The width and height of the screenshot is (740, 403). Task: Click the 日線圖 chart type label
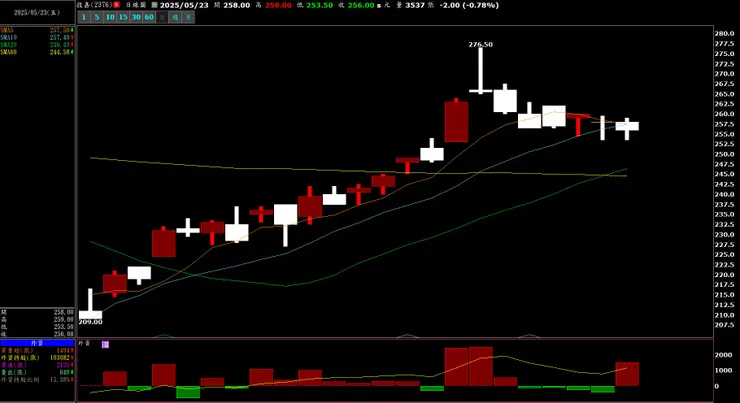(x=136, y=5)
